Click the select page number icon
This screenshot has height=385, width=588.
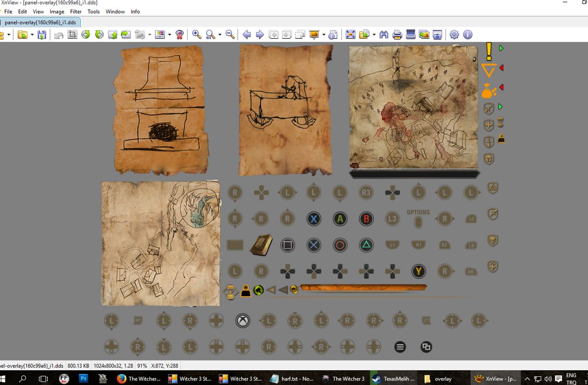pos(300,34)
